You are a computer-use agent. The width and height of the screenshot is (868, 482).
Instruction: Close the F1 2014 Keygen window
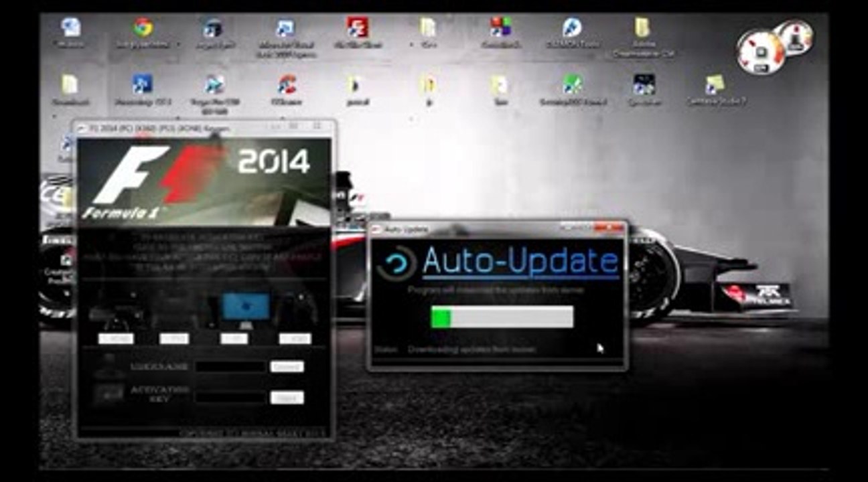[x=317, y=127]
